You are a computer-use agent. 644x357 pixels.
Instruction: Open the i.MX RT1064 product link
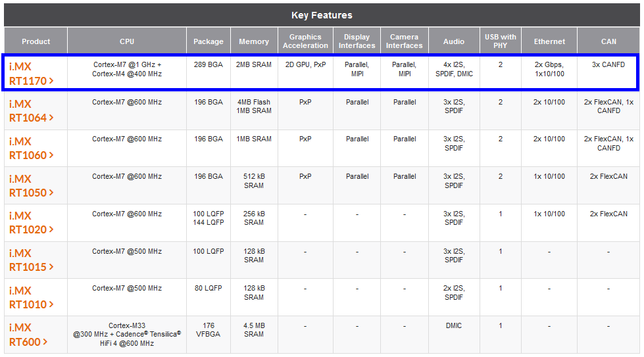31,111
